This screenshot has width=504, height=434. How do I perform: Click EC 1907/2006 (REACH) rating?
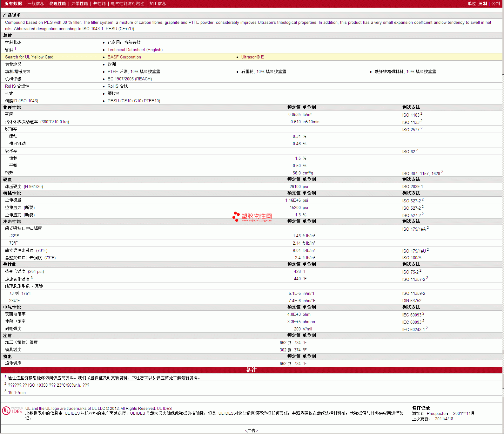(x=130, y=79)
